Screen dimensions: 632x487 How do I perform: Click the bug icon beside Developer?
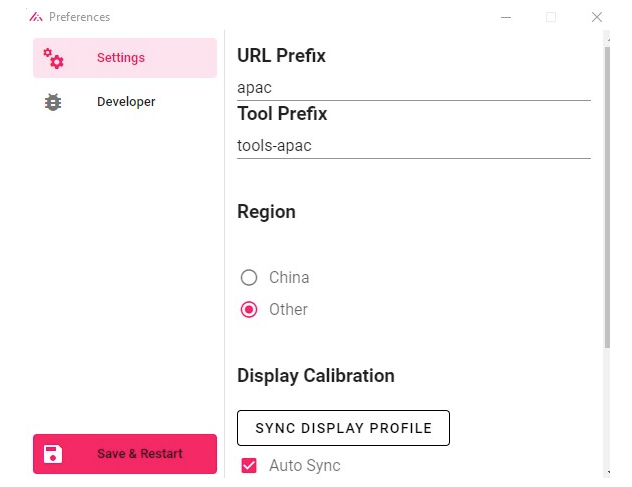point(53,102)
